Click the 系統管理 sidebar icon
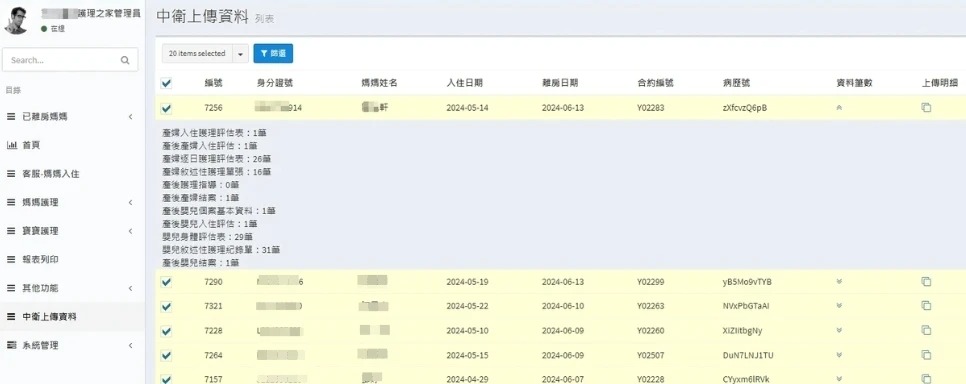 (11, 345)
